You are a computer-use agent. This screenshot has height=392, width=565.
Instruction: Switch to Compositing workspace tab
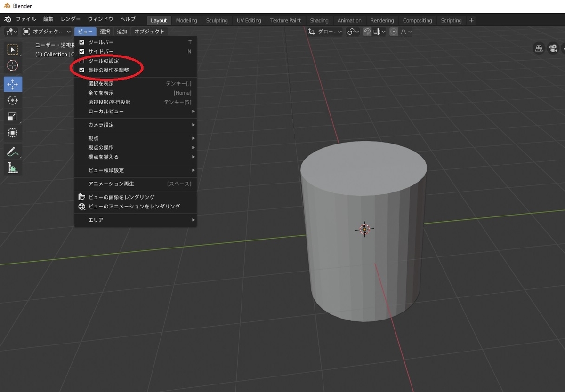coord(417,20)
